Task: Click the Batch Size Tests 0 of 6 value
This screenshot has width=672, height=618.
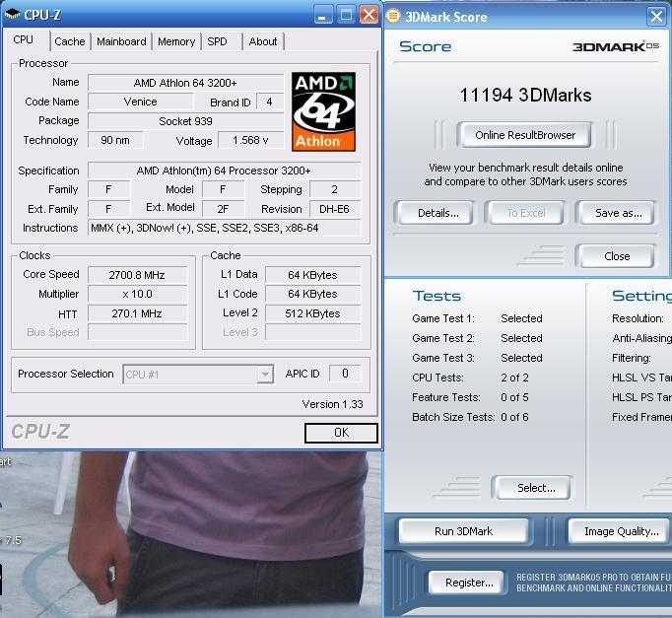Action: pyautogui.click(x=514, y=417)
